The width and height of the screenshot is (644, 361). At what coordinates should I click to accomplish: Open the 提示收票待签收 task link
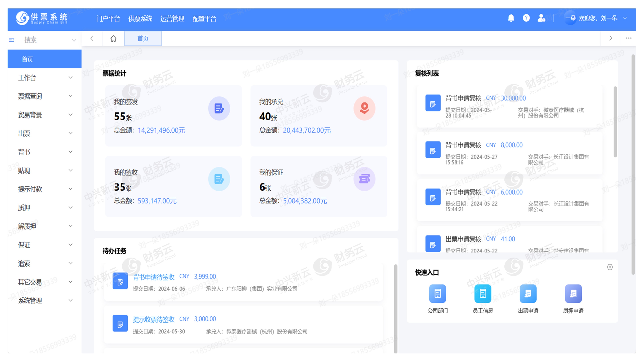pos(153,319)
